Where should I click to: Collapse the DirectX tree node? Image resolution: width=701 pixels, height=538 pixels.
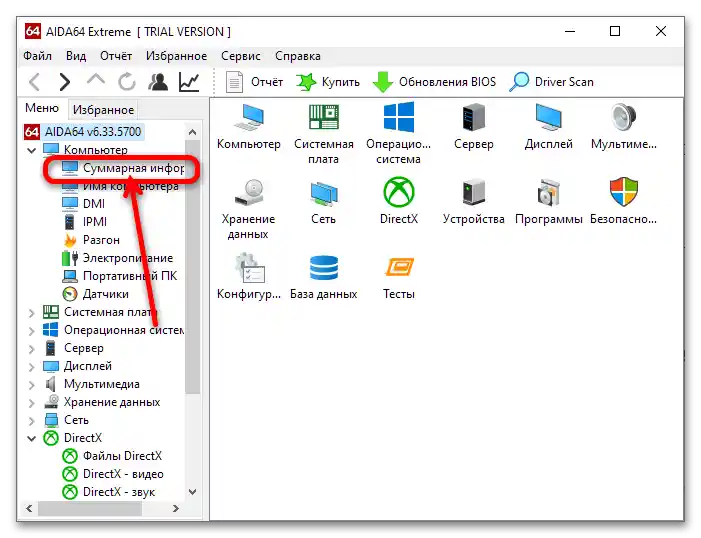tap(31, 438)
